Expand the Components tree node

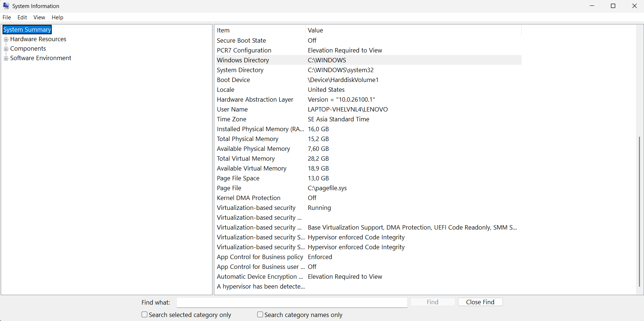pos(6,49)
